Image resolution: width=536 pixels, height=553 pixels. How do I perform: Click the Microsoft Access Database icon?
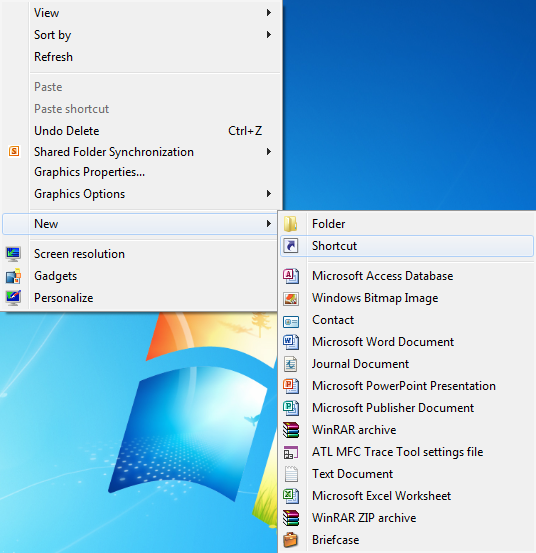[x=291, y=276]
